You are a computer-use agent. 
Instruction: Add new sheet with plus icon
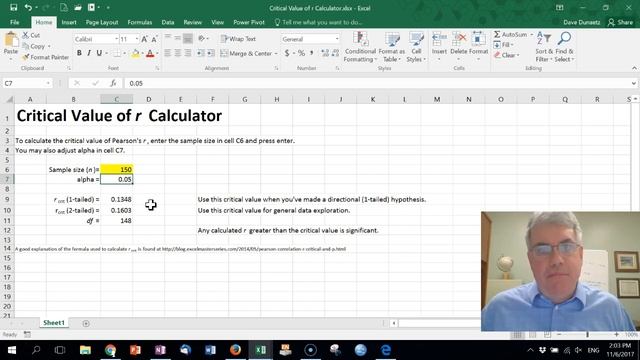coord(86,323)
